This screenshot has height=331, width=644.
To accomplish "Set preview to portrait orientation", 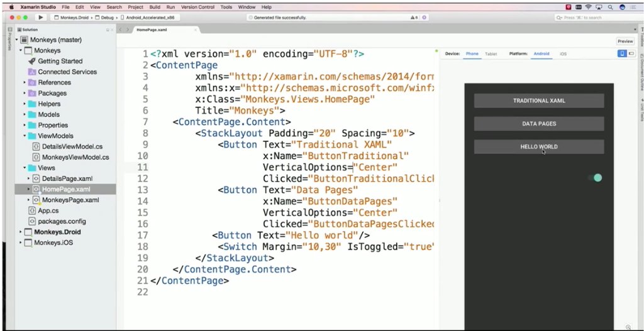I will (622, 54).
